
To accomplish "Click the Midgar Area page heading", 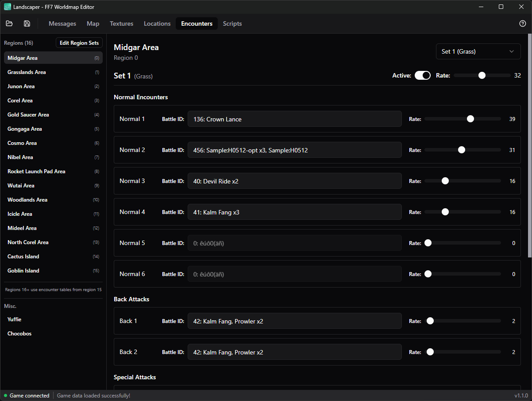I will [136, 47].
